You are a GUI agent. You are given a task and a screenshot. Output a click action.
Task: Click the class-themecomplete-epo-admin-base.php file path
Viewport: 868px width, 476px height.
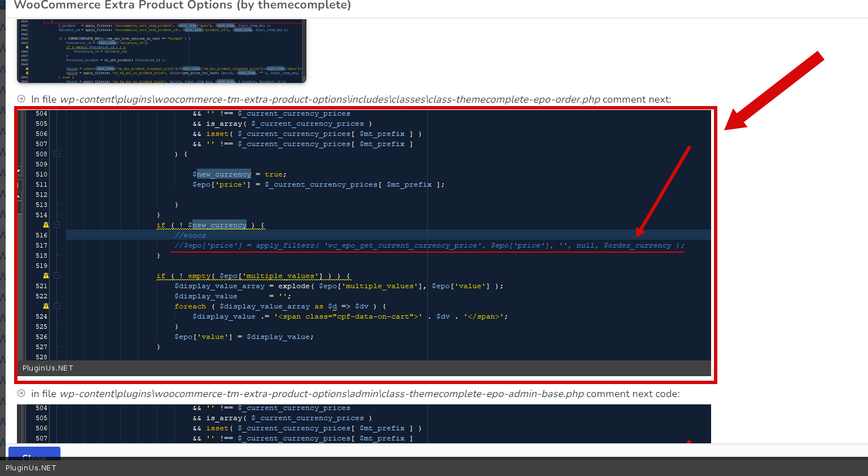pos(322,394)
